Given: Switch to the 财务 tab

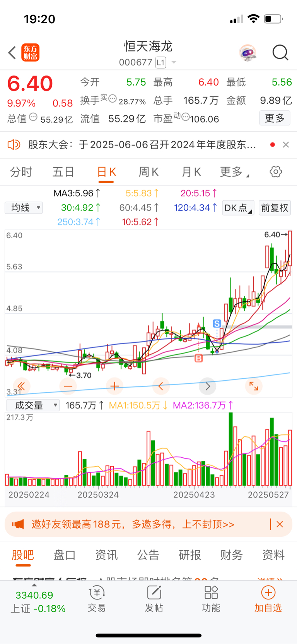Looking at the screenshot, I should (x=232, y=555).
